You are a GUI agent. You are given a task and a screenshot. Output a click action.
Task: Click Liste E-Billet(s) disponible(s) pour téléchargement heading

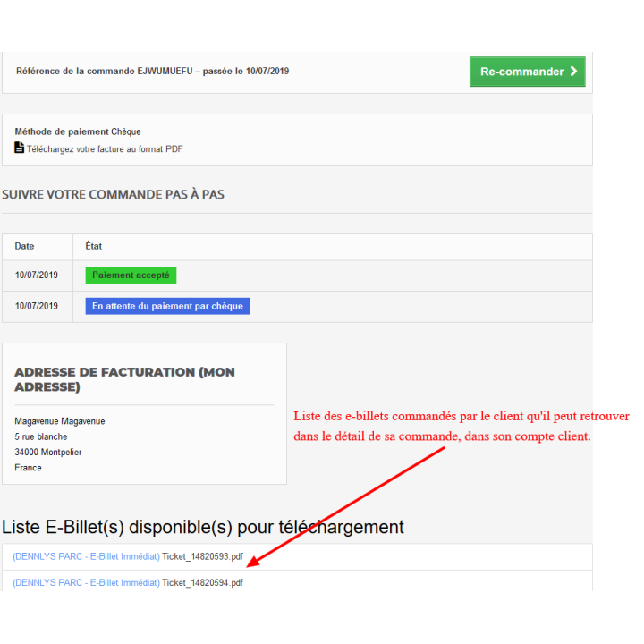(x=203, y=528)
